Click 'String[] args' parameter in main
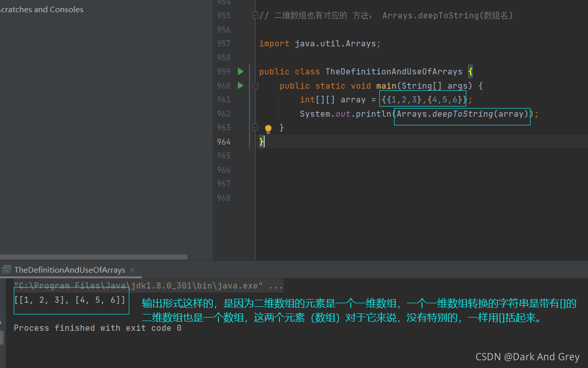588x368 pixels. (435, 86)
